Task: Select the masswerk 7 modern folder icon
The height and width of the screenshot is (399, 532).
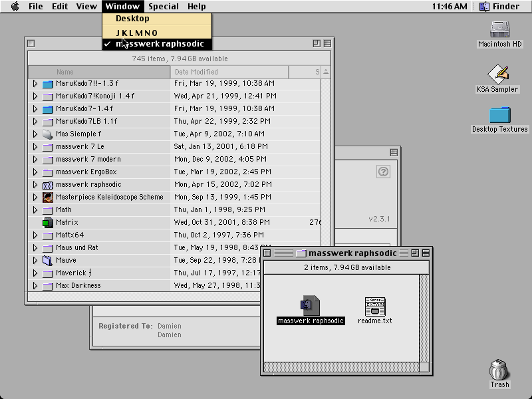Action: 48,160
